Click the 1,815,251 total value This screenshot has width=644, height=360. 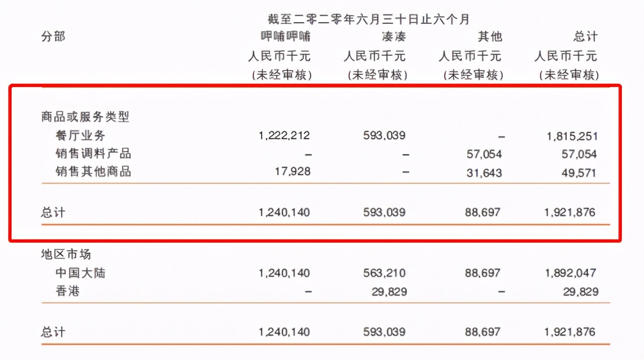click(571, 136)
